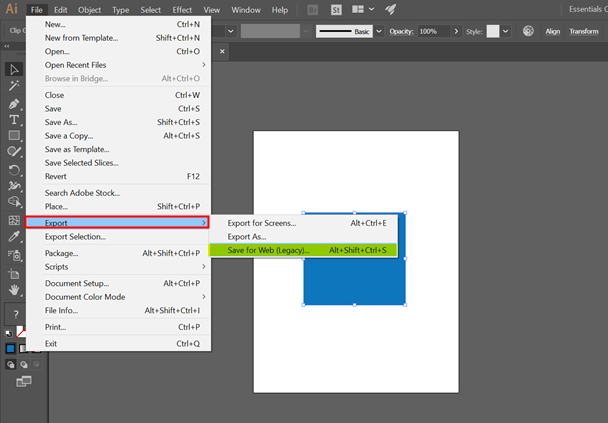
Task: Select the Mesh tool
Action: tap(14, 220)
